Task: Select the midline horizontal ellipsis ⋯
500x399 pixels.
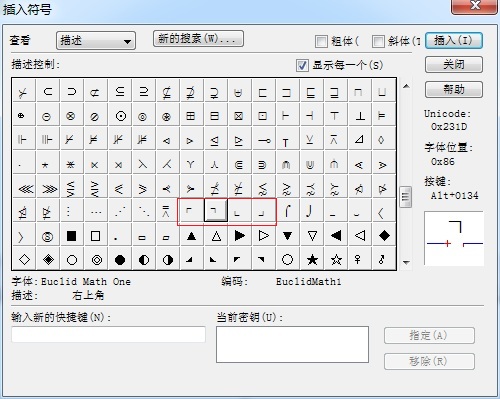Action: pos(96,212)
